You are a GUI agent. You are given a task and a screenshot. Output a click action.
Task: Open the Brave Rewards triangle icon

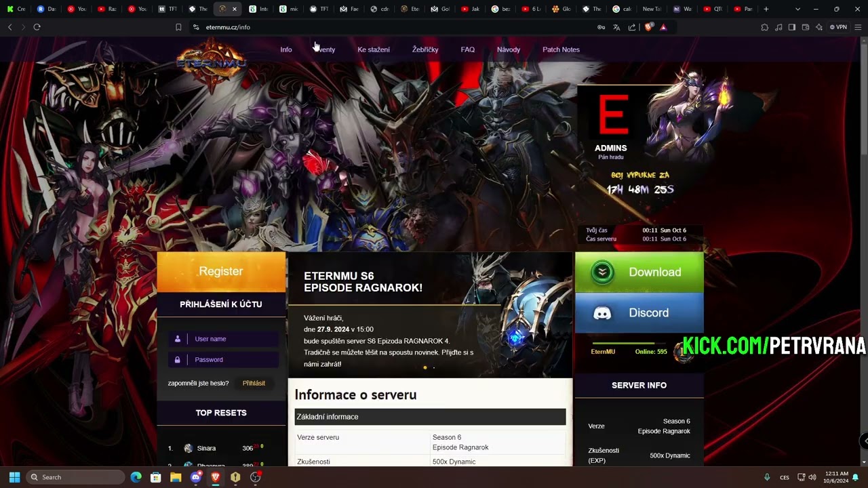click(x=663, y=27)
